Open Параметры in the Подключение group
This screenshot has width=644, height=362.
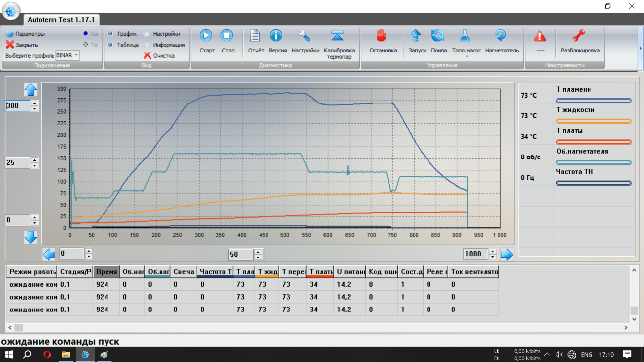(x=25, y=34)
